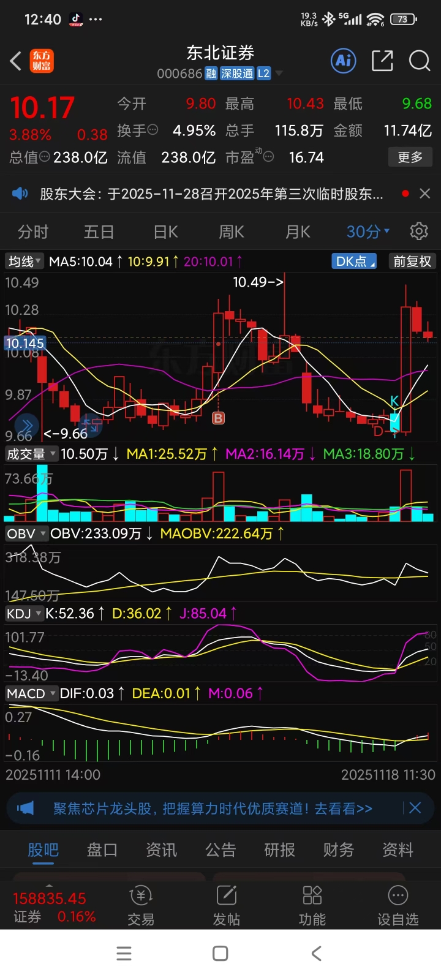Tap the L2 level badge

[x=263, y=73]
